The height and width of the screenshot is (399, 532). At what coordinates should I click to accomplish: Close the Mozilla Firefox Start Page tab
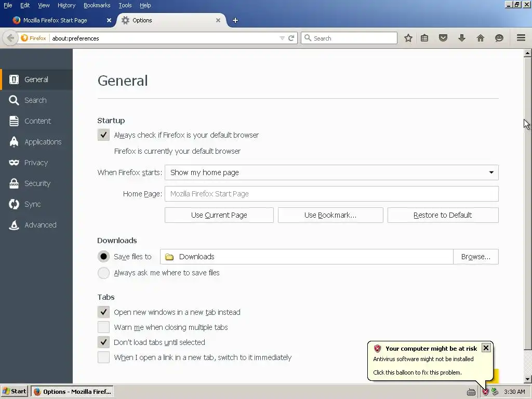point(109,20)
